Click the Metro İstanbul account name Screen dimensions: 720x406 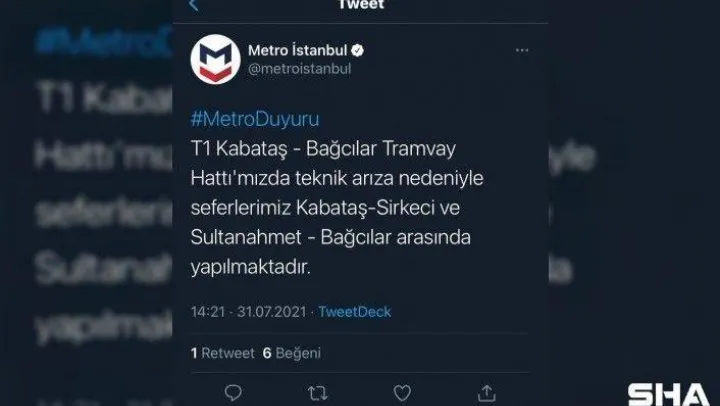pyautogui.click(x=298, y=50)
